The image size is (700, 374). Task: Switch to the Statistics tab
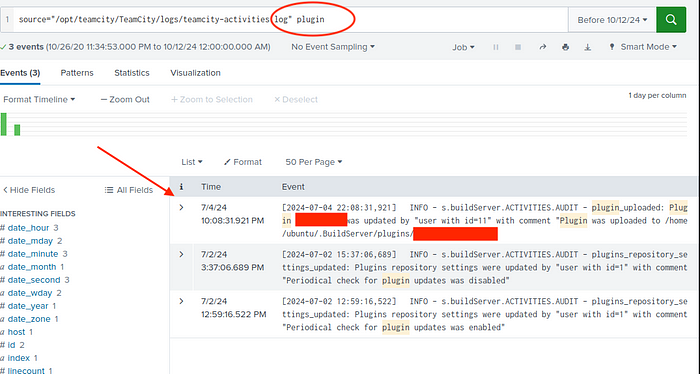(132, 73)
